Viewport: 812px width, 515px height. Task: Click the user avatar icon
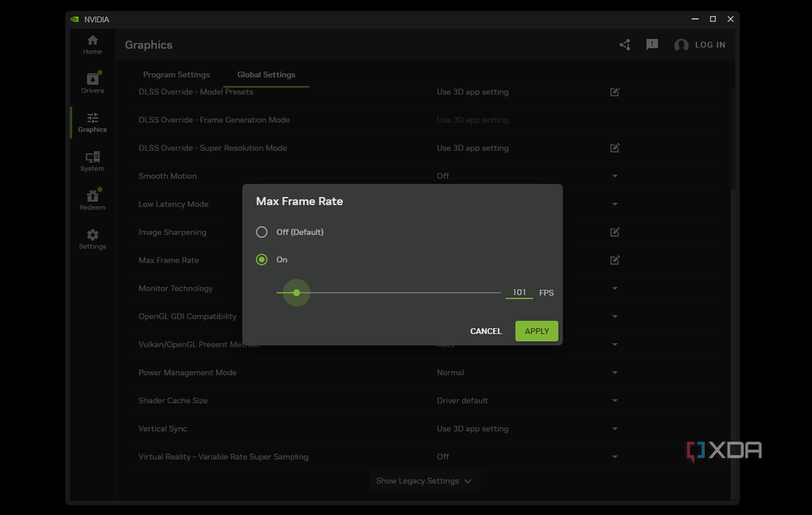681,45
